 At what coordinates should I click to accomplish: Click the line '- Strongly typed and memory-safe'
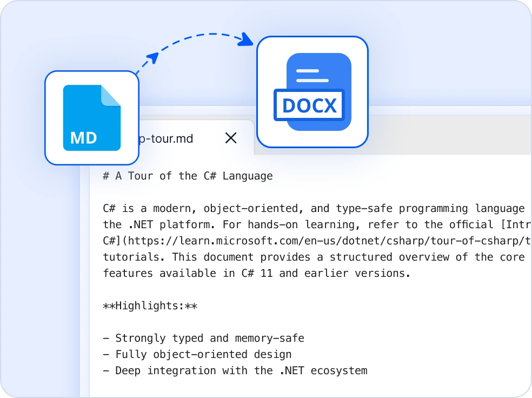tap(204, 339)
